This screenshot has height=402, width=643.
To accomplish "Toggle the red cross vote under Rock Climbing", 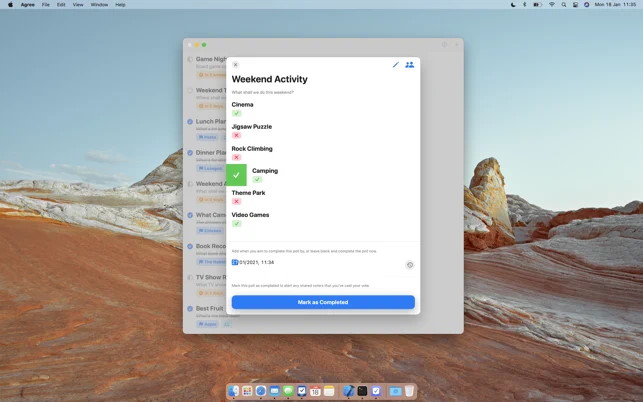I will click(237, 158).
